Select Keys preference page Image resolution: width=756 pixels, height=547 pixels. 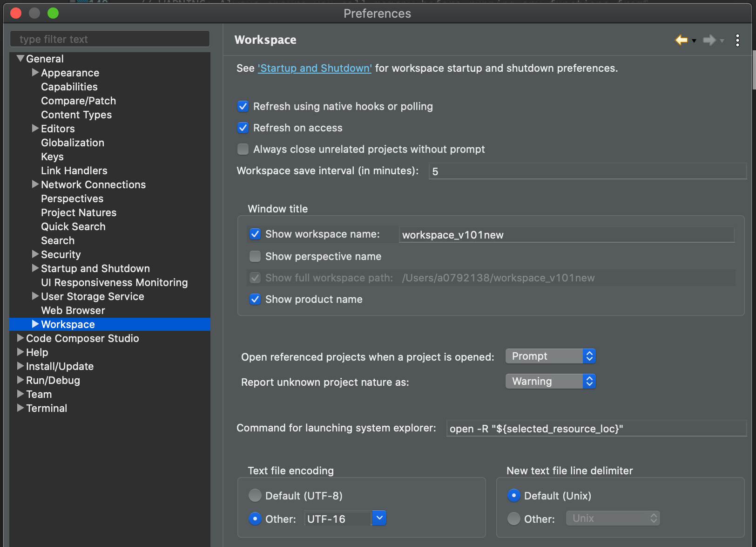[x=52, y=157]
